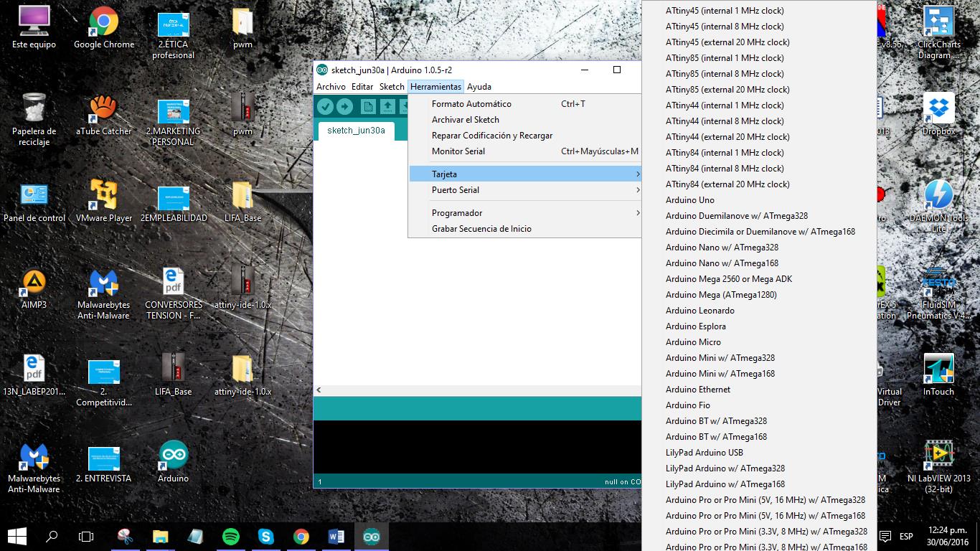Choose Reparar Codificación y Recargar
Screen dimensions: 980x551
pos(524,136)
